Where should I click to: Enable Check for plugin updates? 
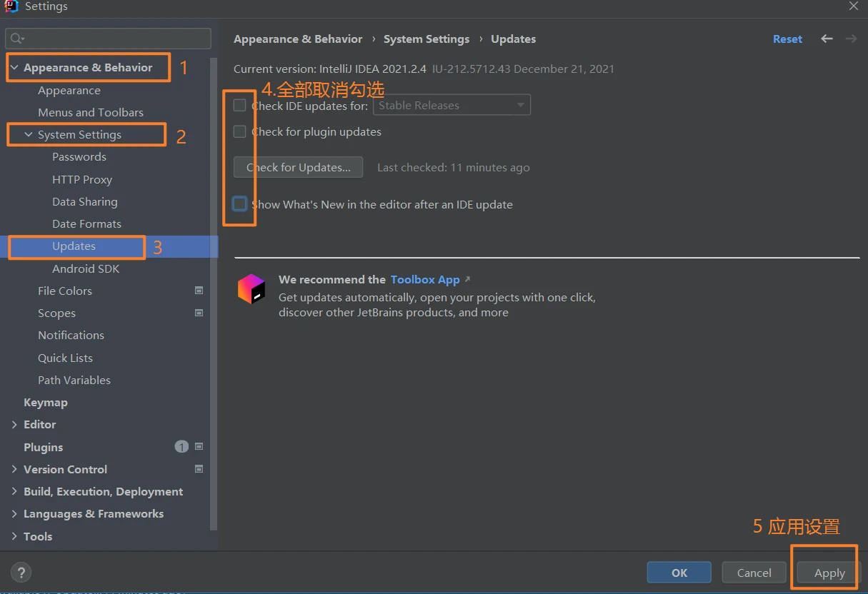(240, 131)
